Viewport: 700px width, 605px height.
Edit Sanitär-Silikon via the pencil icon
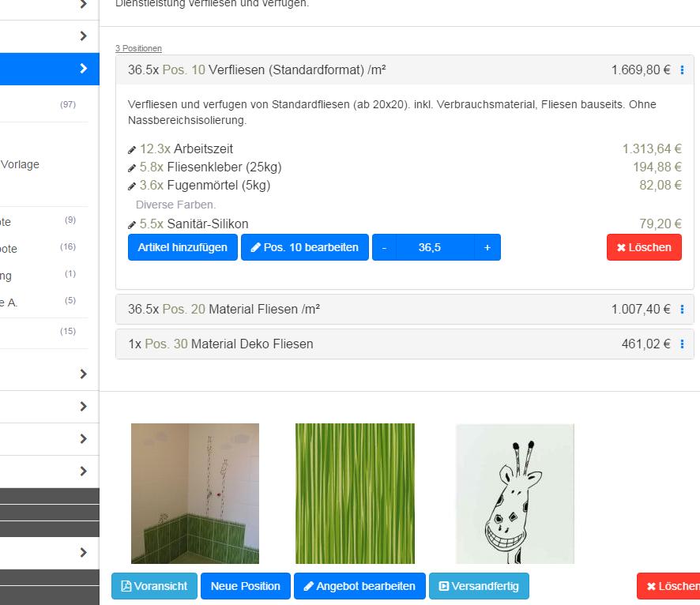point(132,224)
